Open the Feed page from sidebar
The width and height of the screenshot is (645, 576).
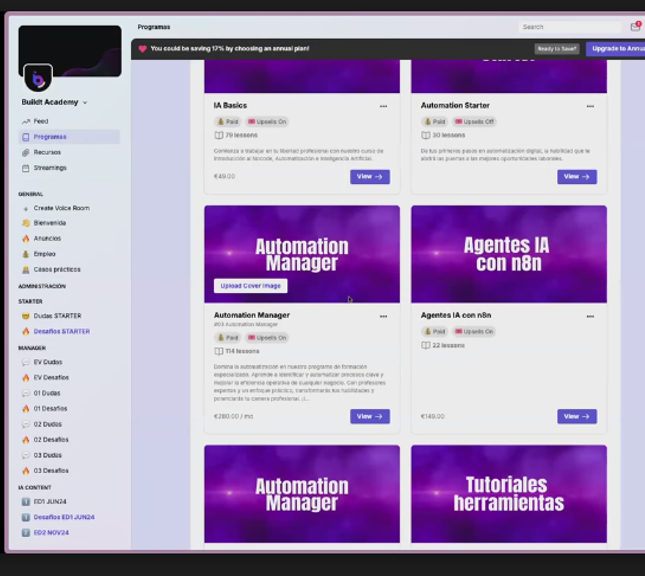[x=40, y=121]
